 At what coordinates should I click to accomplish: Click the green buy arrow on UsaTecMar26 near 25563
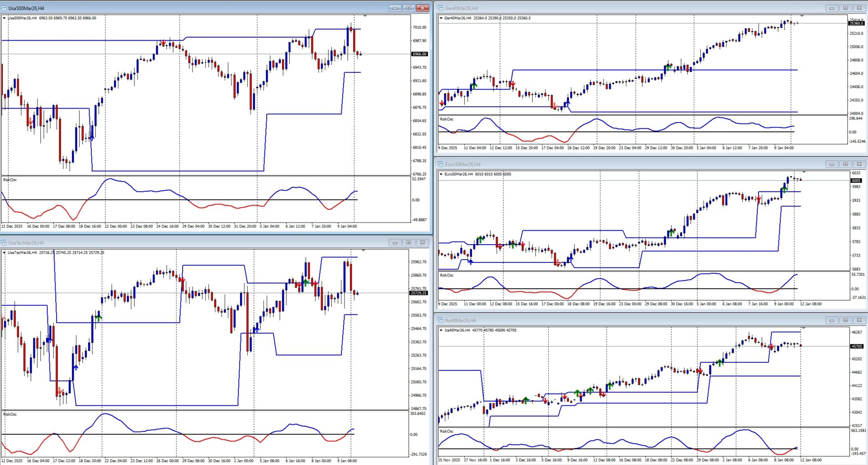[x=99, y=318]
